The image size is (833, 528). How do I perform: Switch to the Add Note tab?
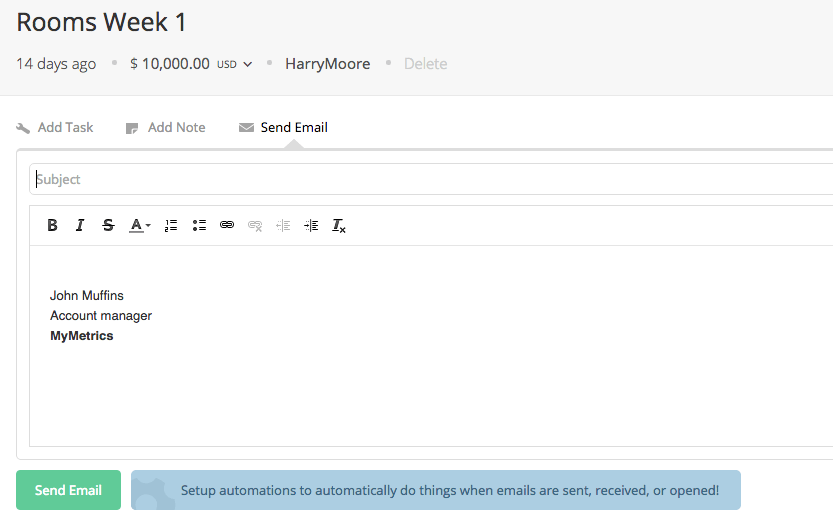click(165, 128)
